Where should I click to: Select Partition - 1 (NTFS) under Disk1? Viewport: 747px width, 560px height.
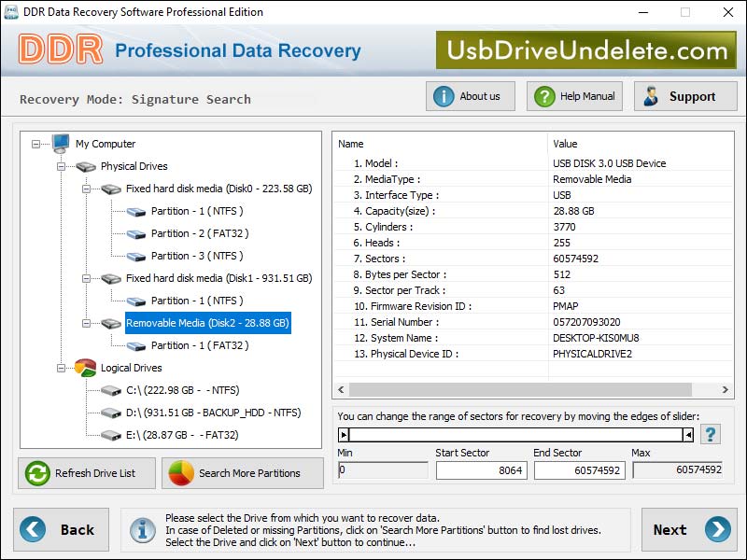pos(197,301)
